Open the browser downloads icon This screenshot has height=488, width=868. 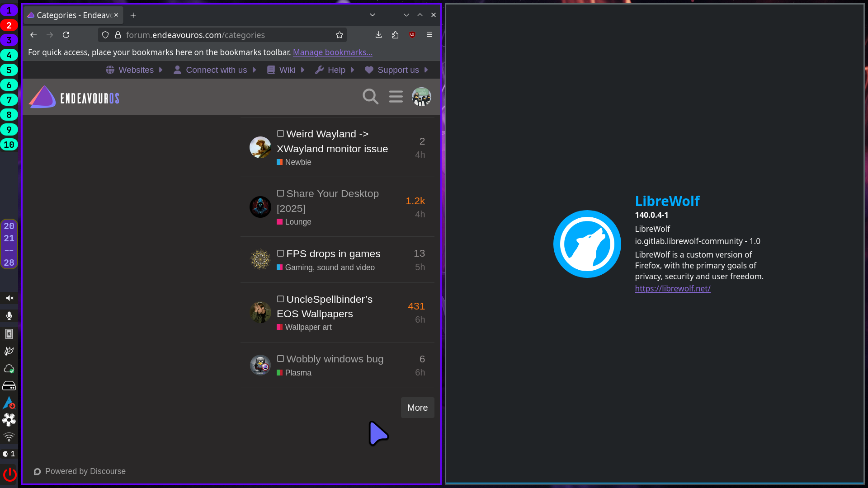(x=378, y=35)
